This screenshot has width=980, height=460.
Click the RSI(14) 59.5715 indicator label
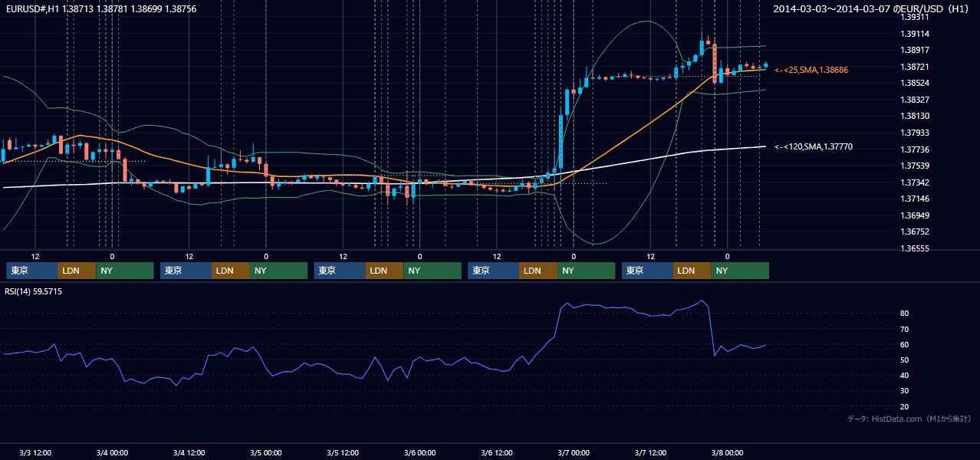coord(34,291)
